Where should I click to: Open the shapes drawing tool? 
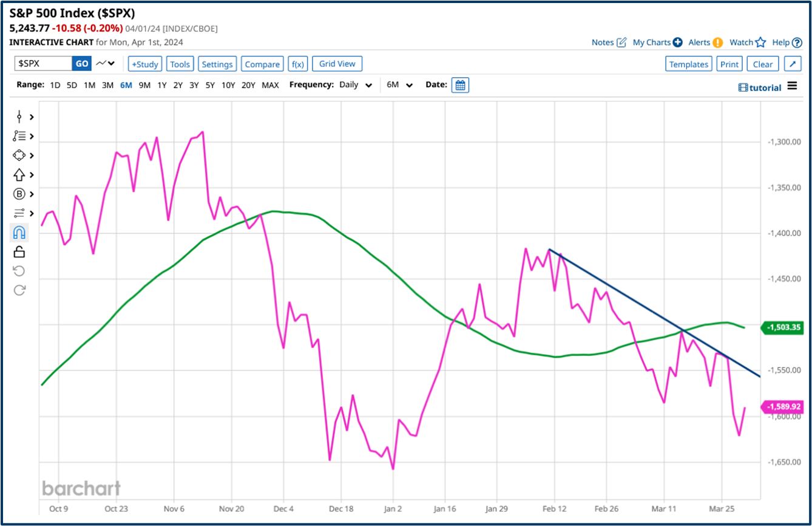pyautogui.click(x=19, y=155)
